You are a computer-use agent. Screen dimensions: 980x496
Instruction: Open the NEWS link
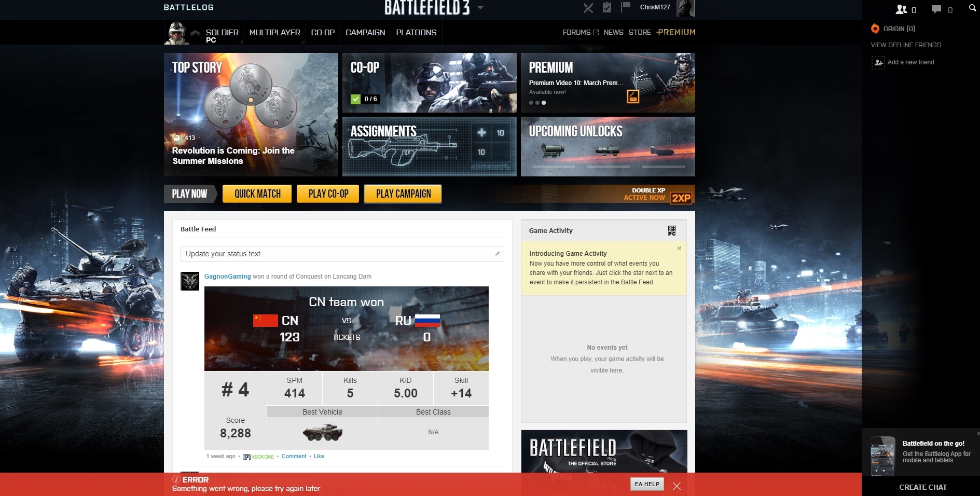[613, 32]
